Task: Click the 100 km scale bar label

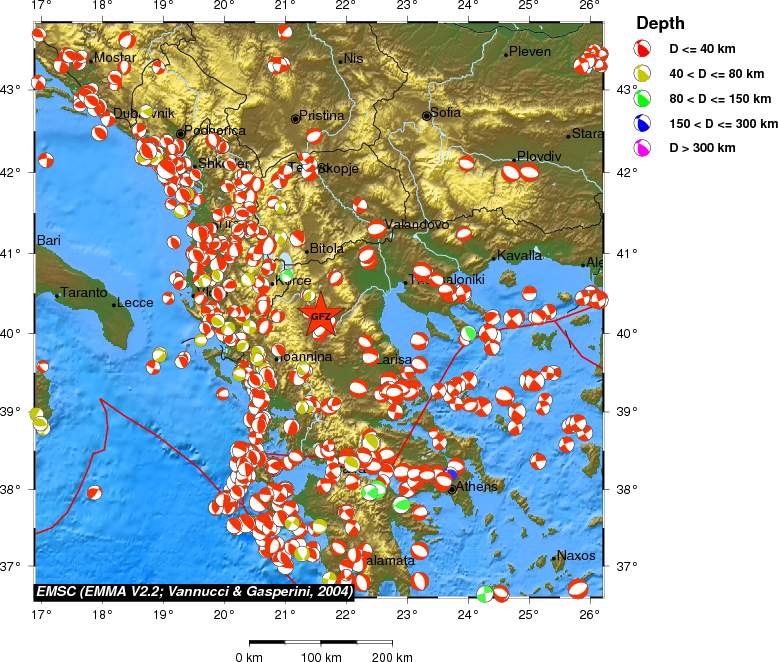Action: 319,657
